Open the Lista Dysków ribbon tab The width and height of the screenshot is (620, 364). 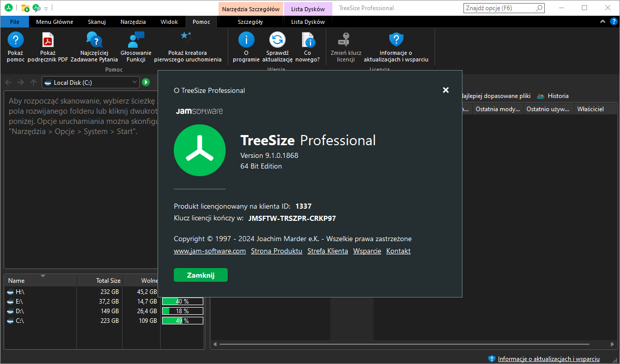(308, 22)
